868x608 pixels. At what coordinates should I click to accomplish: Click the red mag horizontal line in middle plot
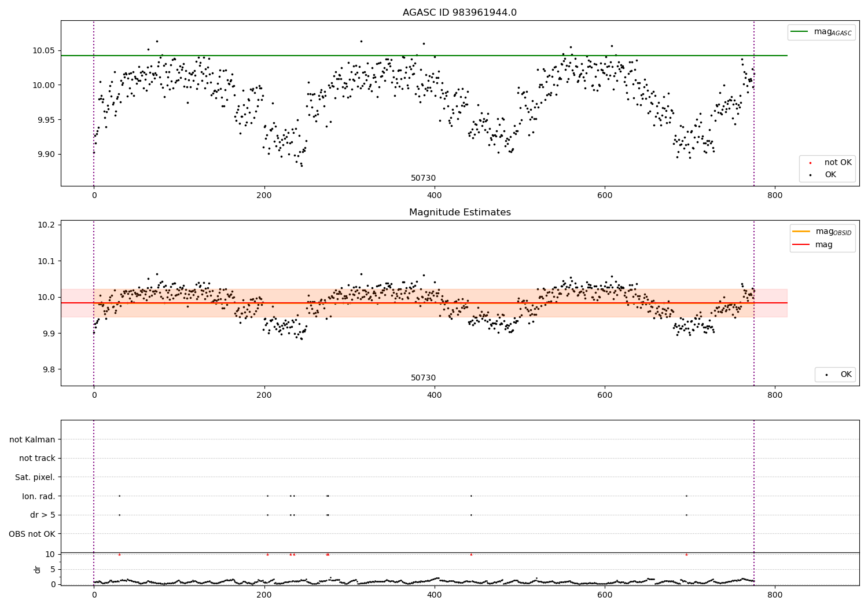point(424,303)
